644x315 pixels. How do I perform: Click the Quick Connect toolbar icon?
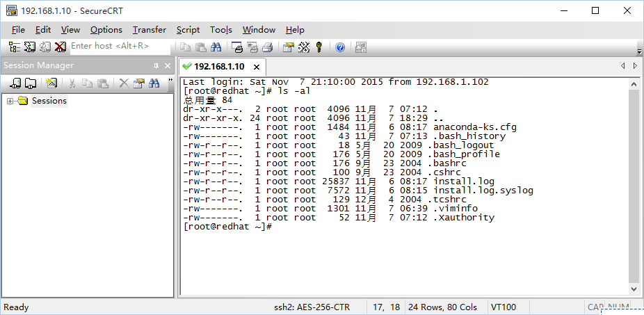tap(30, 47)
